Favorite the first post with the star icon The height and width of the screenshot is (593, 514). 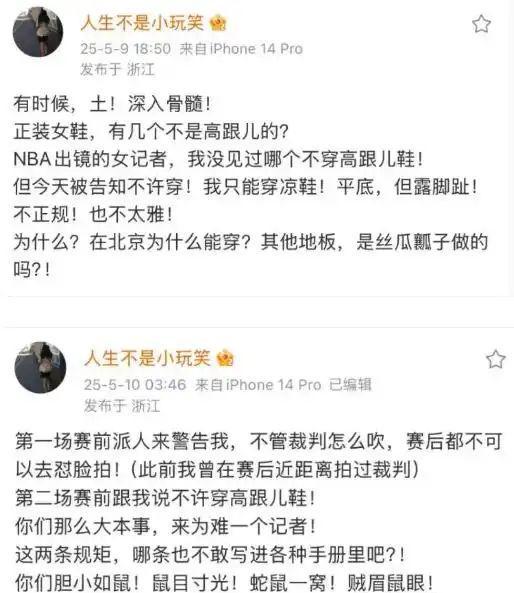(x=481, y=24)
